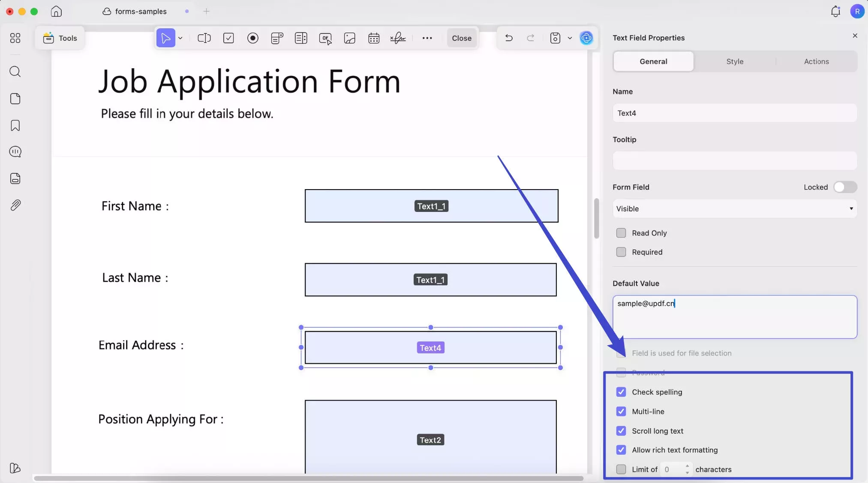This screenshot has height=483, width=868.
Task: Open the Visible form field dropdown
Action: pyautogui.click(x=735, y=209)
